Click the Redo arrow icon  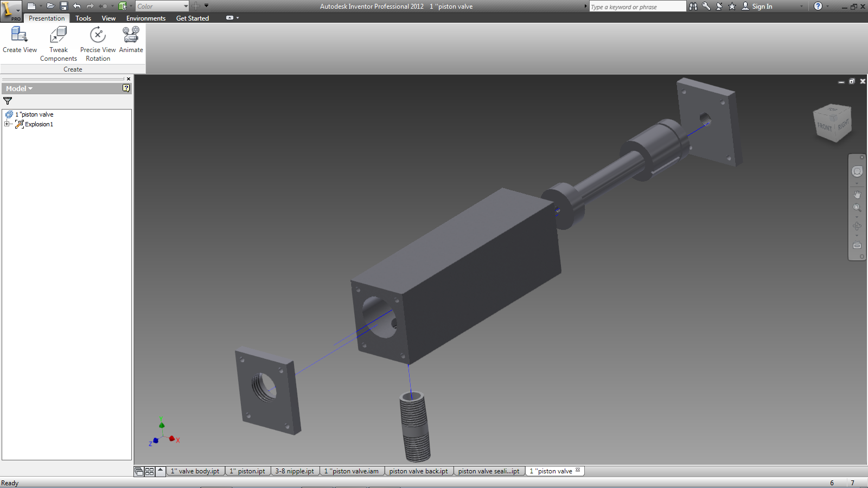point(90,6)
